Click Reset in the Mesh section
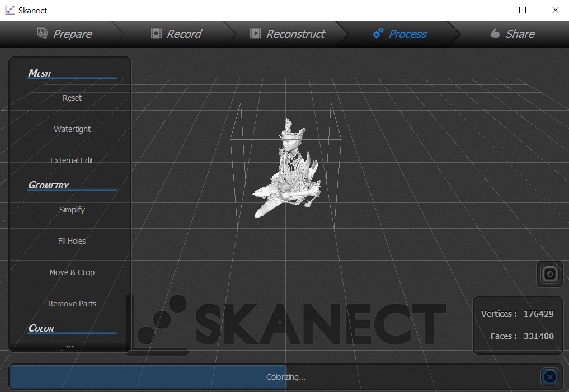The image size is (569, 392). click(x=72, y=98)
